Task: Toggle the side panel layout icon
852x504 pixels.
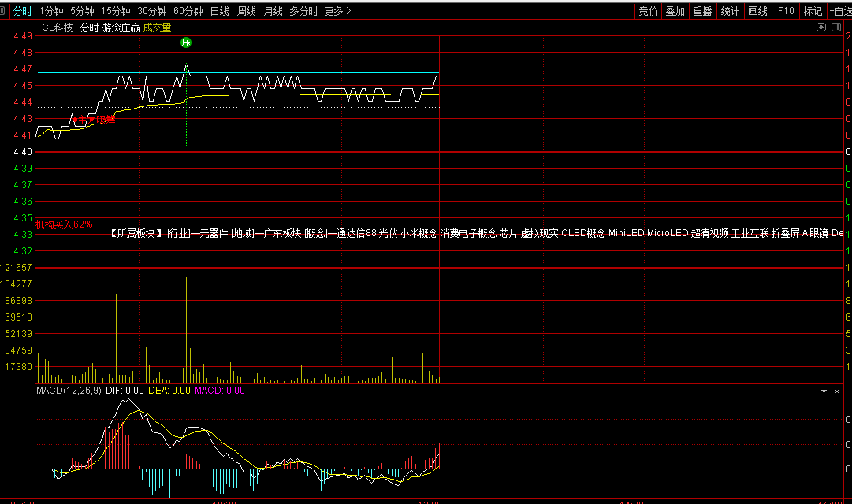Action: 836,28
